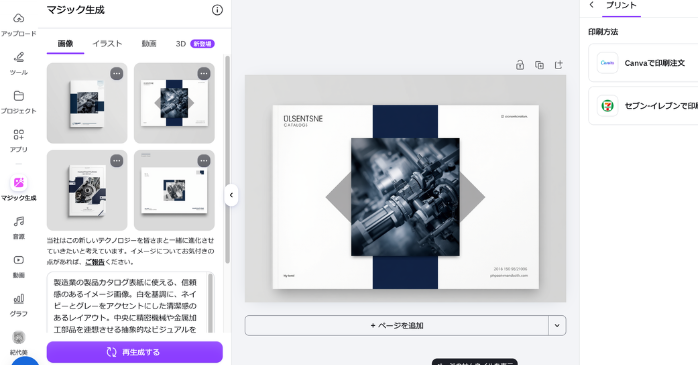Switch to the イラスト tab

point(107,44)
